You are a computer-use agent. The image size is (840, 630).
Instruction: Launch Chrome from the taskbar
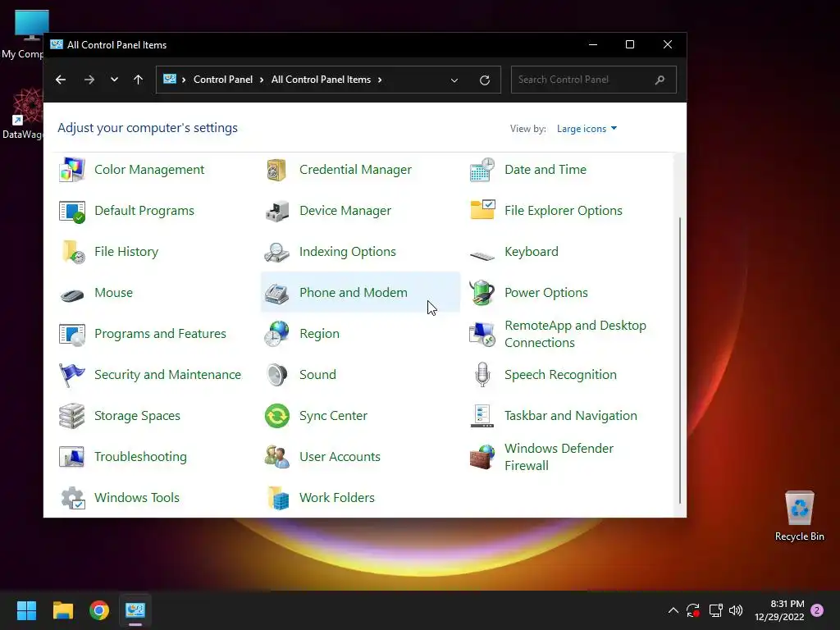click(x=99, y=610)
